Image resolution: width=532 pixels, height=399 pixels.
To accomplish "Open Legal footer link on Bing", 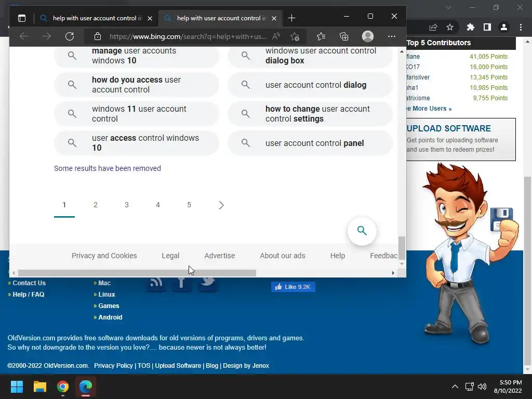I will tap(170, 256).
